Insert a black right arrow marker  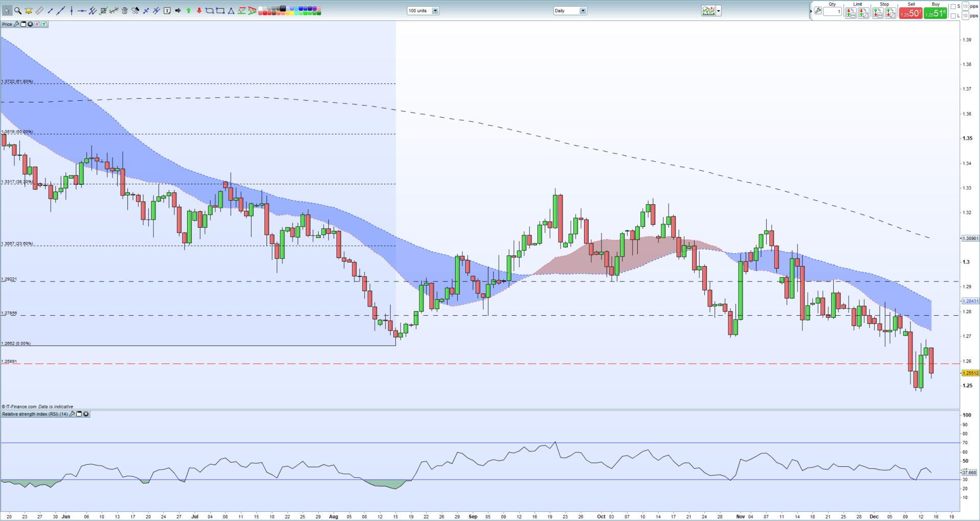click(177, 11)
